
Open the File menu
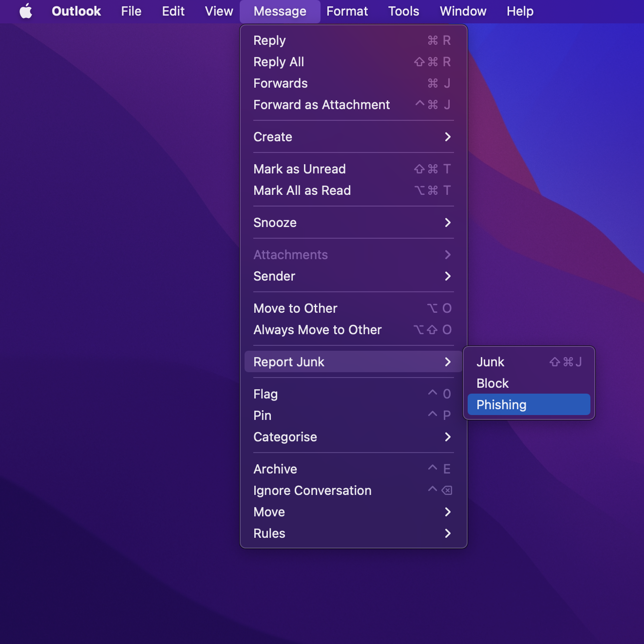(x=131, y=11)
